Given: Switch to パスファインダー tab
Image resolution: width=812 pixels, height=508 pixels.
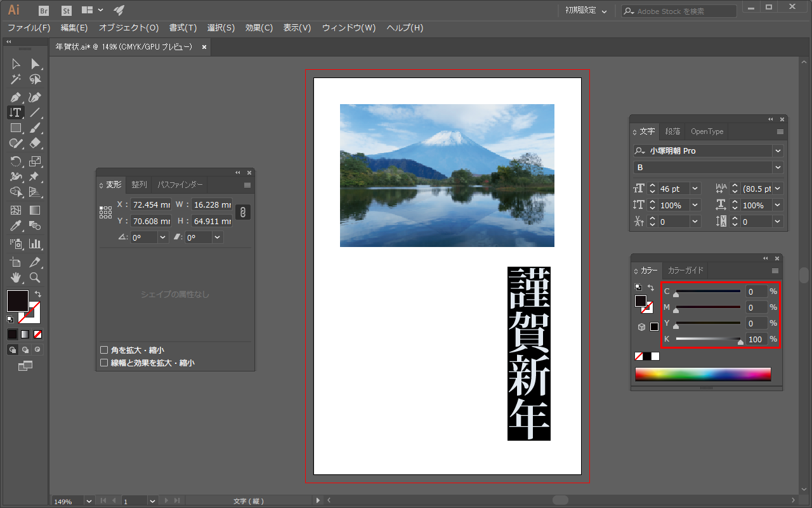Looking at the screenshot, I should click(x=180, y=185).
